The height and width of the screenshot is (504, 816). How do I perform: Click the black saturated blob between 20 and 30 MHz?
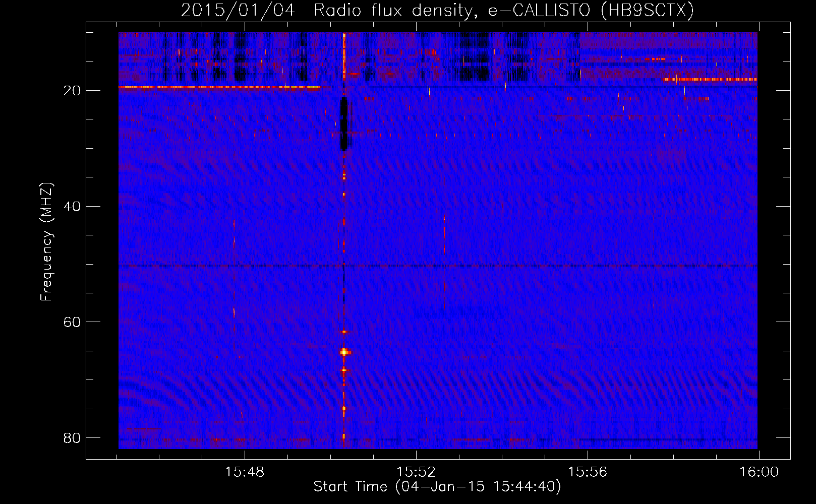(344, 124)
